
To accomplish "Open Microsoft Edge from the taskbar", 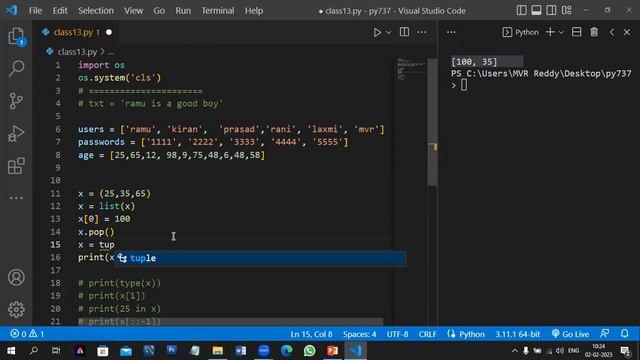I will pyautogui.click(x=287, y=351).
